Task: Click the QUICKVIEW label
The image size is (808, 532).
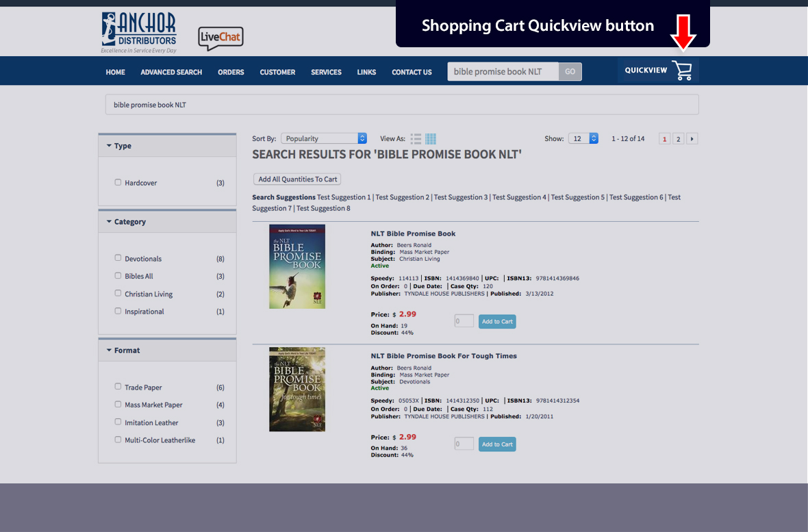Action: click(x=646, y=70)
